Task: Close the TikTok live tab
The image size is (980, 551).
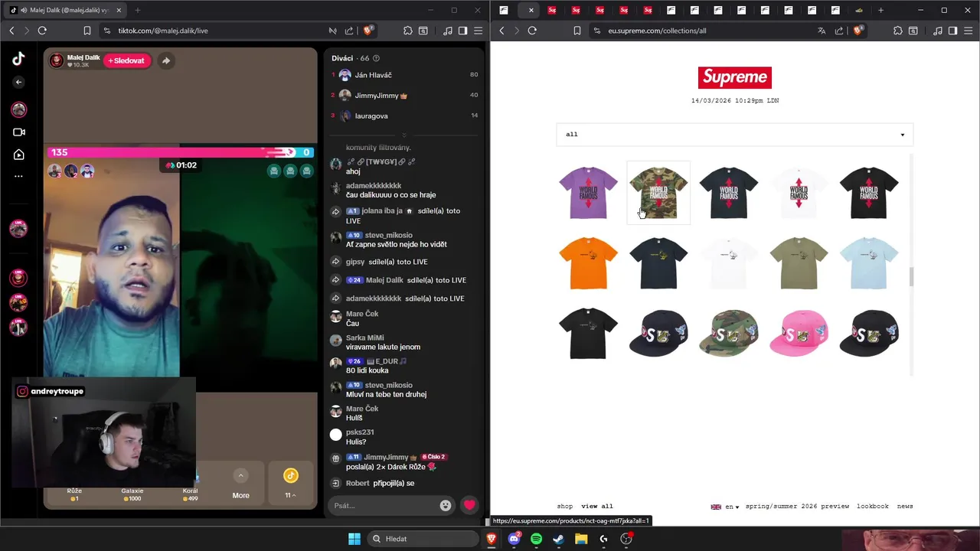Action: click(118, 10)
